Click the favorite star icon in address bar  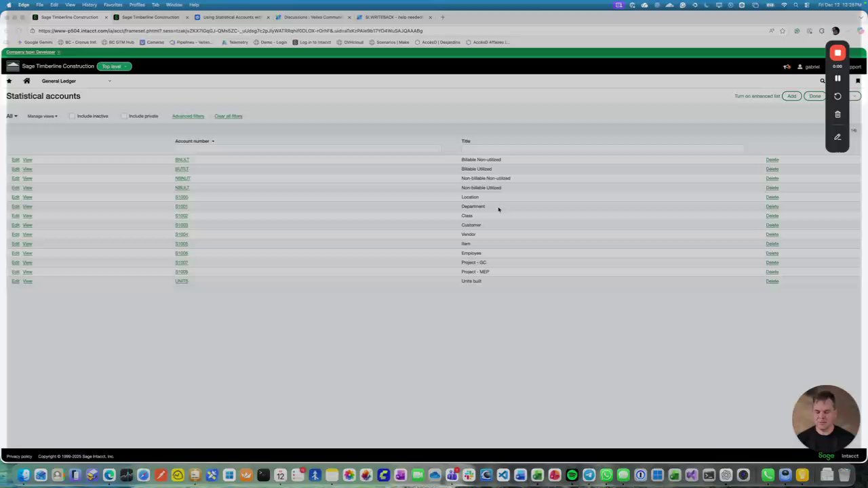[783, 30]
